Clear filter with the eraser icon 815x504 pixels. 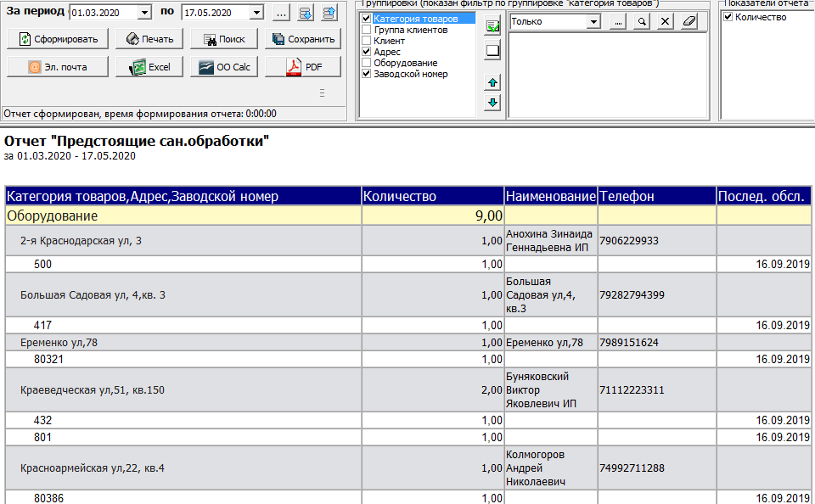[689, 22]
